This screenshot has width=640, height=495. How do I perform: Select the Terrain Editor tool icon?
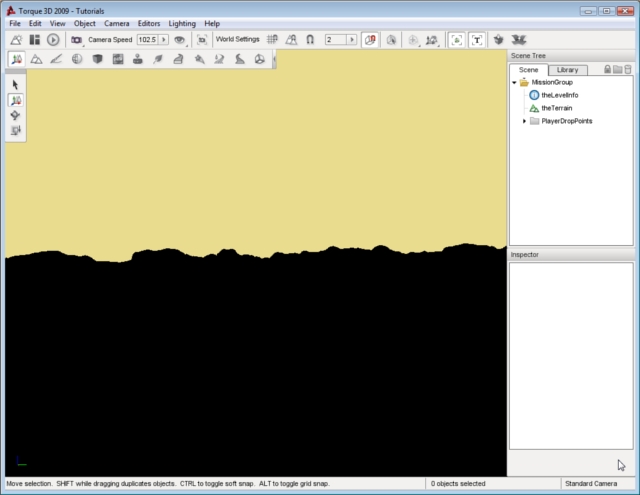(x=36, y=60)
